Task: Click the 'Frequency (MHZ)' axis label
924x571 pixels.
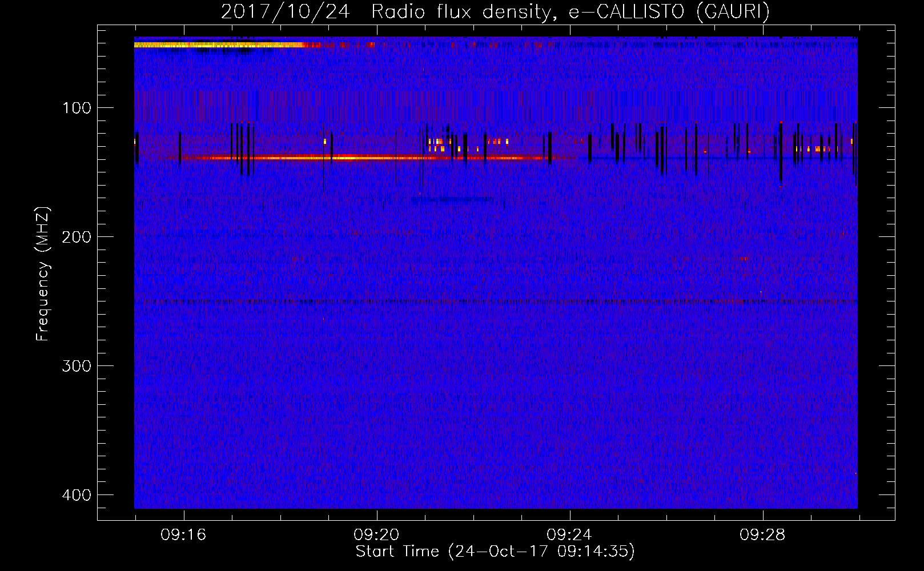Action: point(43,274)
